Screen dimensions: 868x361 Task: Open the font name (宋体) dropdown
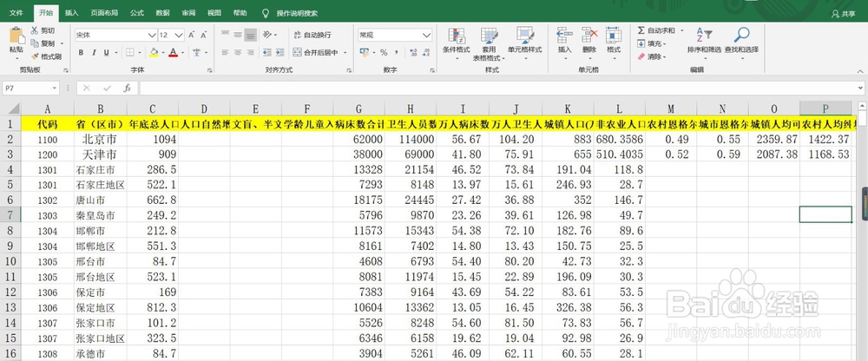pos(152,35)
